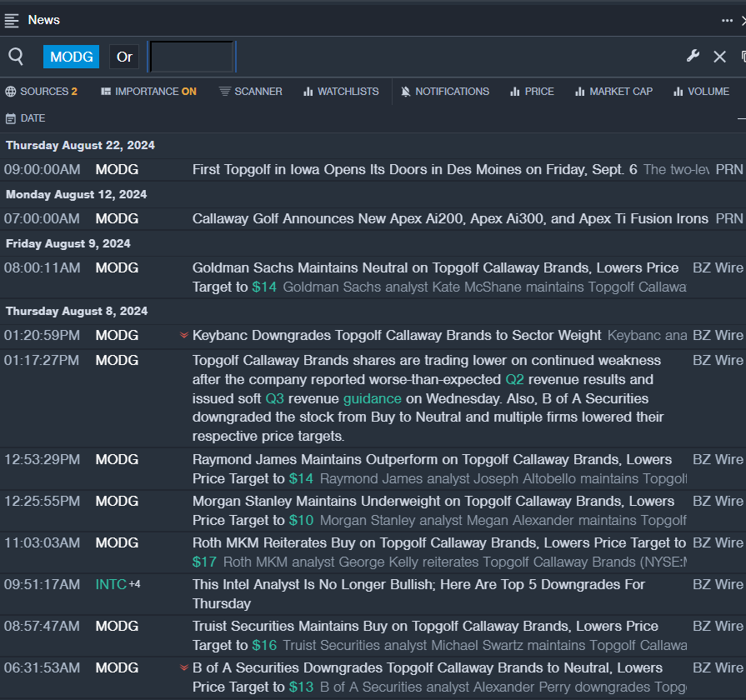This screenshot has width=746, height=700.
Task: Click the downgrade arrow beside B of A headline
Action: click(x=184, y=668)
